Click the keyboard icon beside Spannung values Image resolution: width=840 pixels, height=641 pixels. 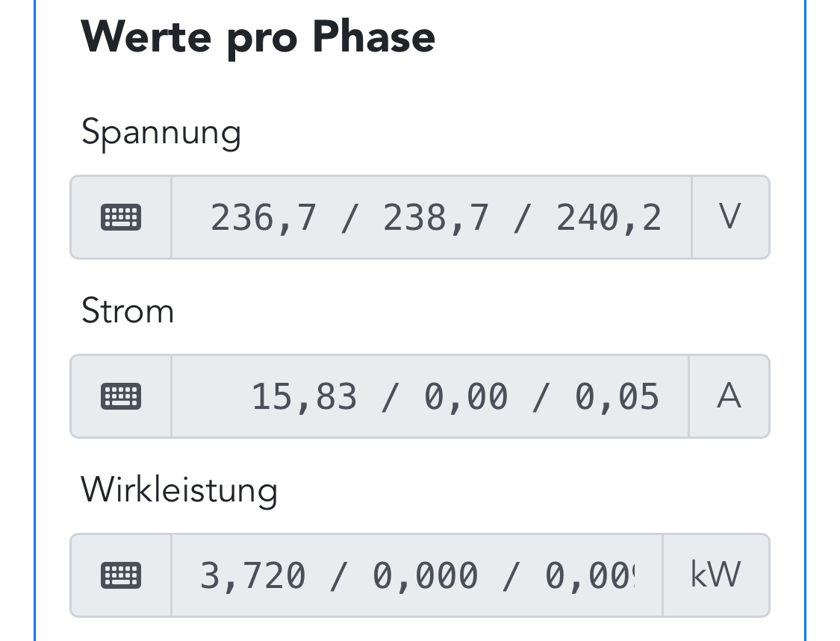click(121, 217)
